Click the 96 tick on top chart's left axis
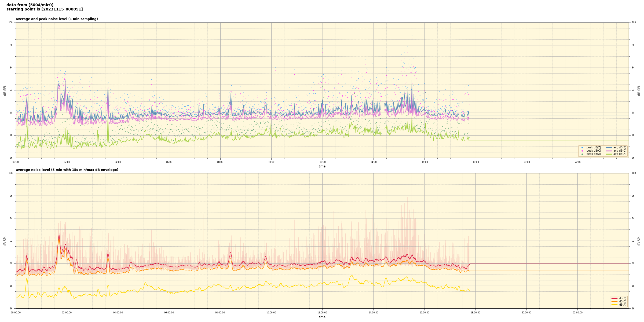644x322 pixels. tap(11, 45)
